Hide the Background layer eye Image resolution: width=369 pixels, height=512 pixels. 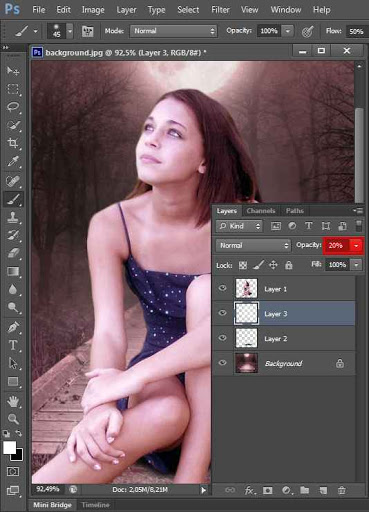click(x=222, y=363)
